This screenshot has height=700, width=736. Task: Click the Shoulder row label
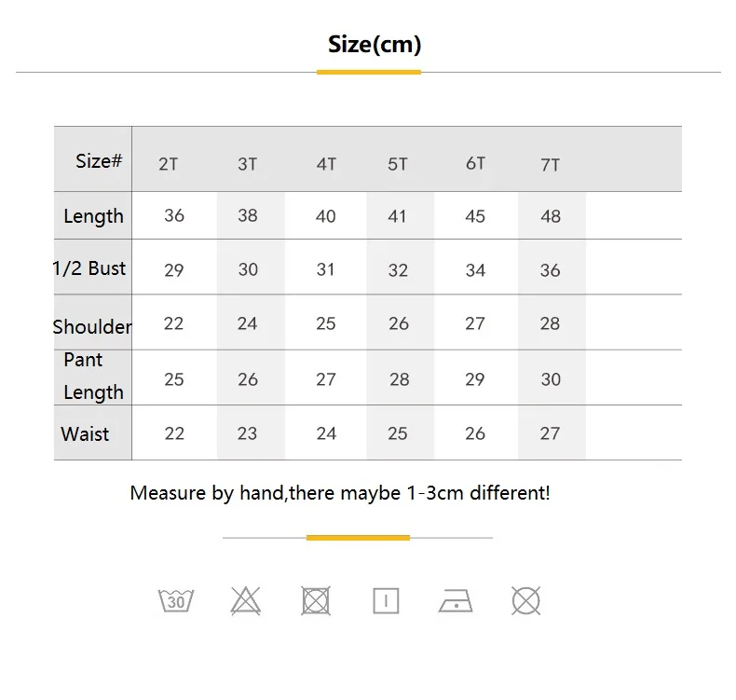point(92,327)
